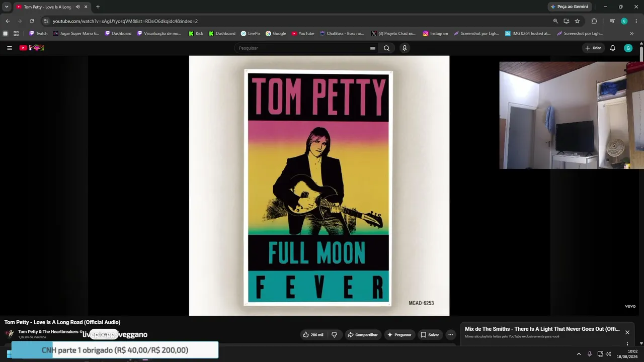This screenshot has height=362, width=644.
Task: Click the vevo watermark in the player
Action: [x=630, y=306]
